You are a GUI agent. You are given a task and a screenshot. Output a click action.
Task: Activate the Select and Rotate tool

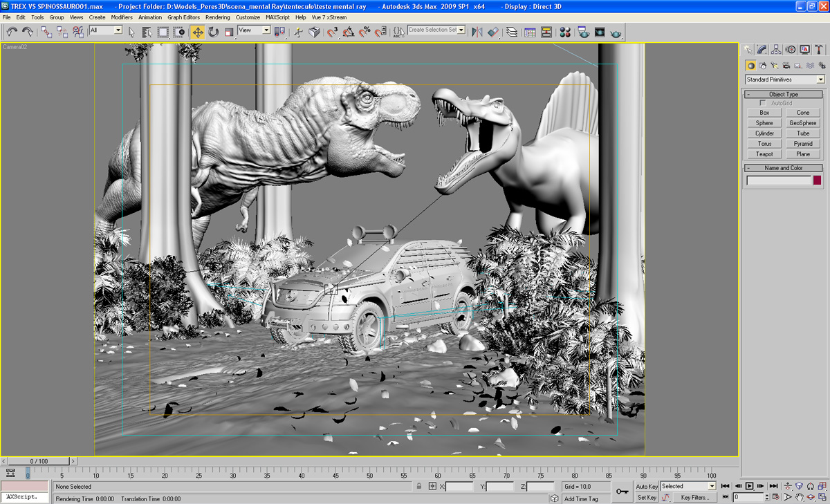(x=214, y=32)
